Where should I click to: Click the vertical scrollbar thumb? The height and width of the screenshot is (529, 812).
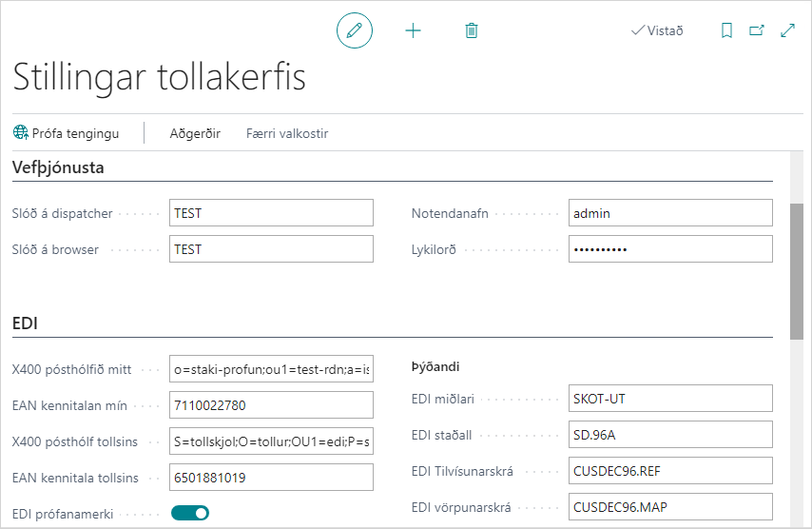[x=797, y=270]
